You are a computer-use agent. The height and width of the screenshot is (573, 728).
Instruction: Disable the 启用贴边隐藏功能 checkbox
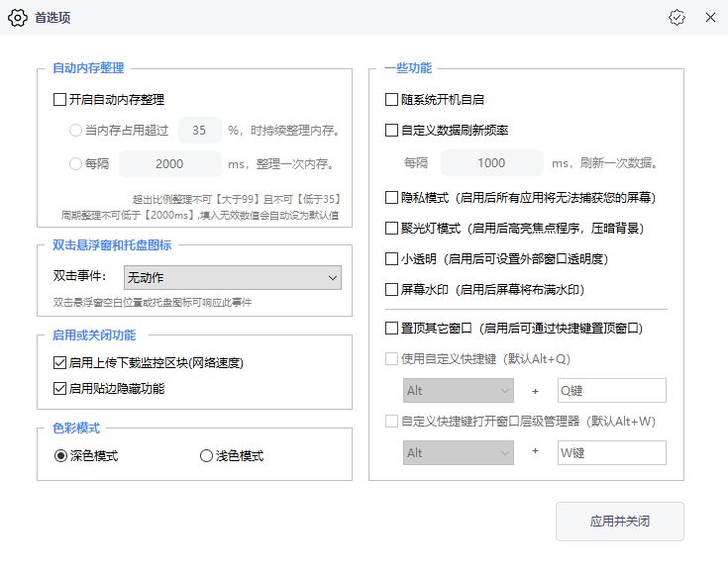pyautogui.click(x=59, y=389)
